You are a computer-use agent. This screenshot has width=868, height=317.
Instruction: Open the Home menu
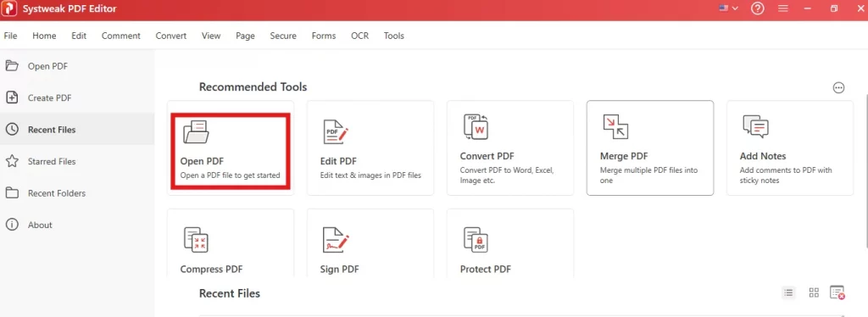point(44,36)
